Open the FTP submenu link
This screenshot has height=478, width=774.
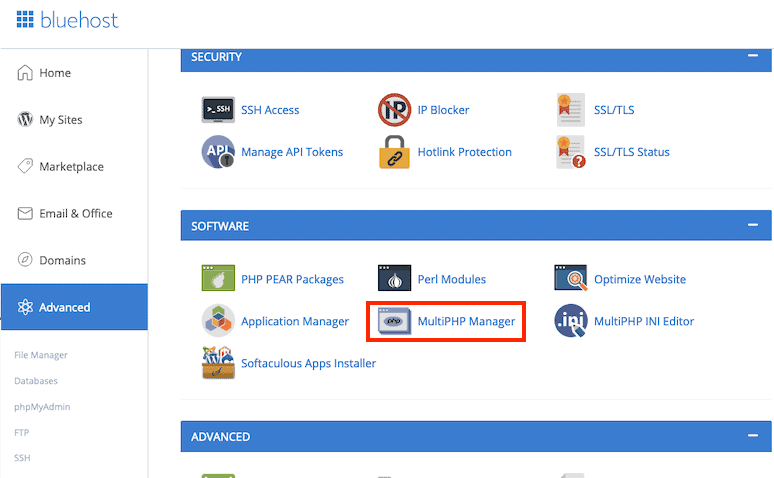(22, 433)
